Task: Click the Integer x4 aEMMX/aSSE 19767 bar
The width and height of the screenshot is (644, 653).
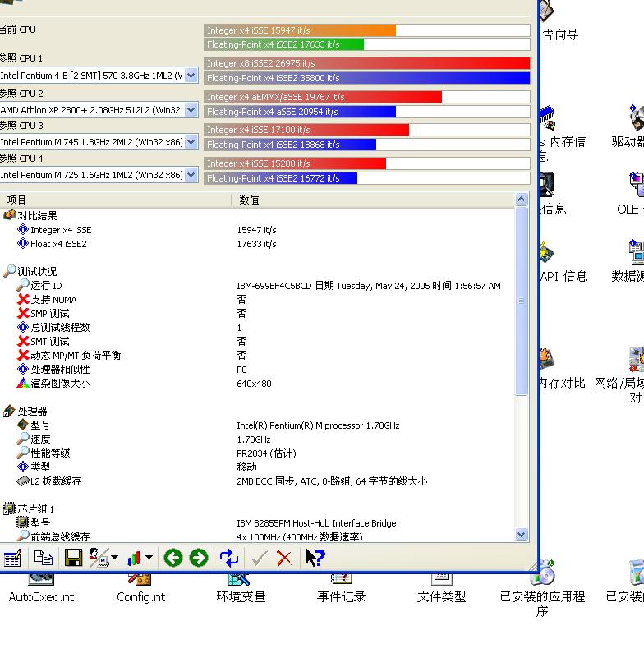Action: click(x=323, y=97)
